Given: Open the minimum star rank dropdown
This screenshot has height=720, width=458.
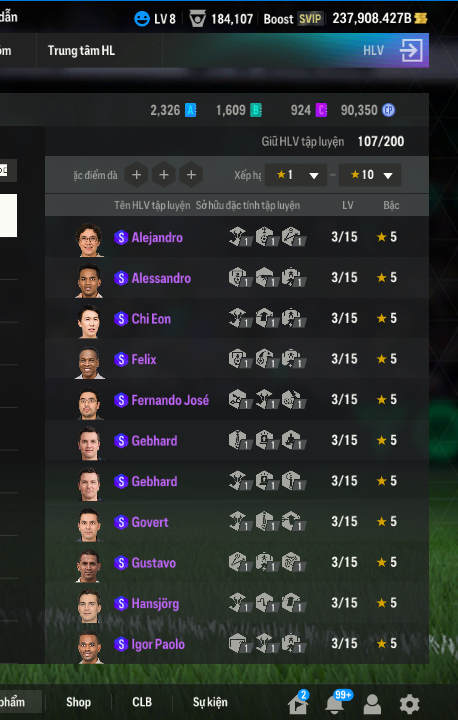Looking at the screenshot, I should 296,175.
